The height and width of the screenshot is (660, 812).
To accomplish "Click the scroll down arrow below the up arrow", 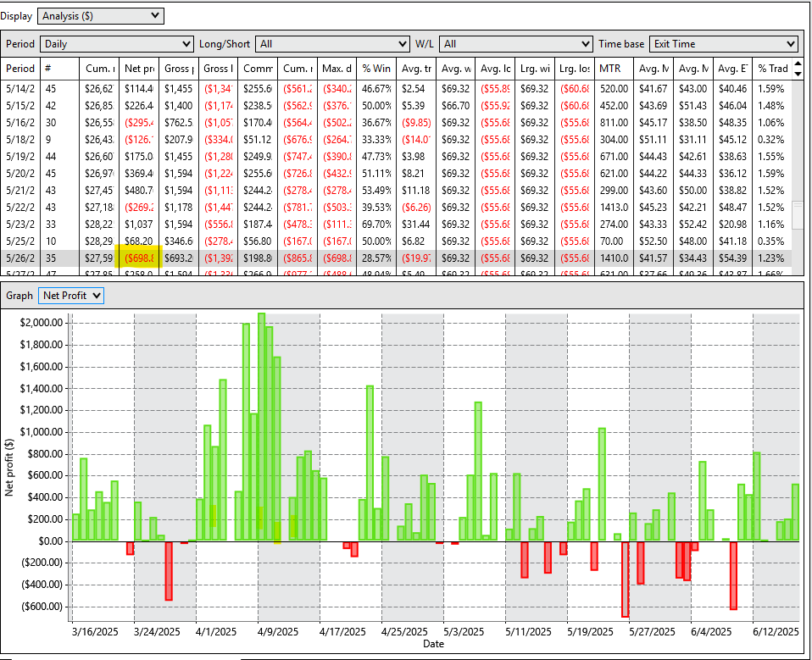I will 798,74.
